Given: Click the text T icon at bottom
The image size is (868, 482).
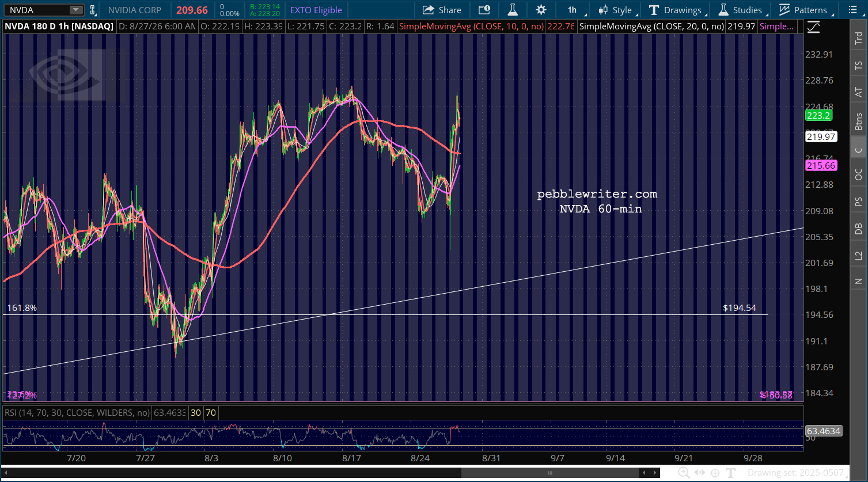Looking at the screenshot, I should (x=731, y=473).
